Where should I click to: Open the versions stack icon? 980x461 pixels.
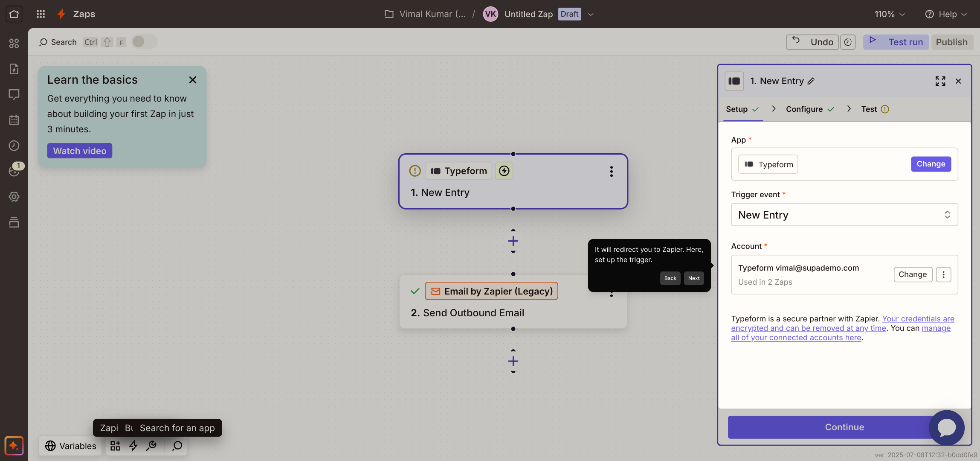[x=14, y=222]
